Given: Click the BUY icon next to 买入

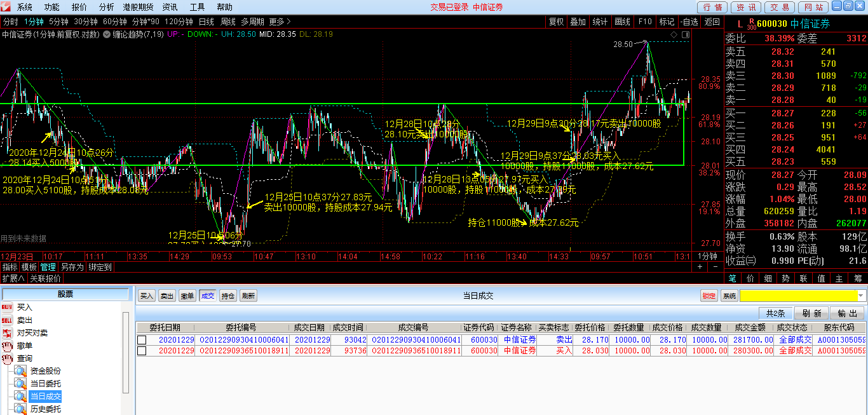Looking at the screenshot, I should tap(7, 308).
